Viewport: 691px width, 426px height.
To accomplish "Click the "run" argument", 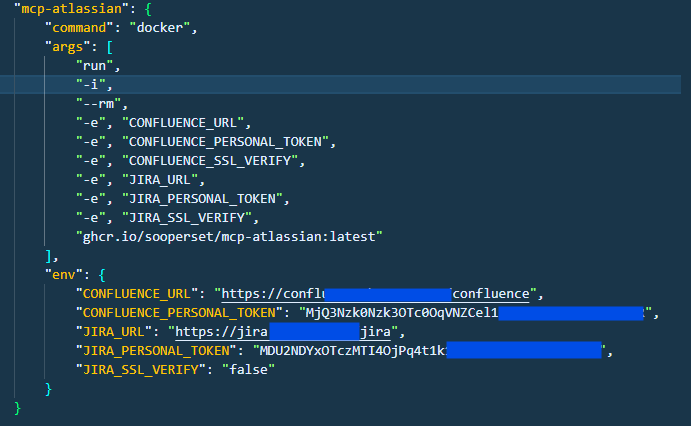I will tap(94, 66).
